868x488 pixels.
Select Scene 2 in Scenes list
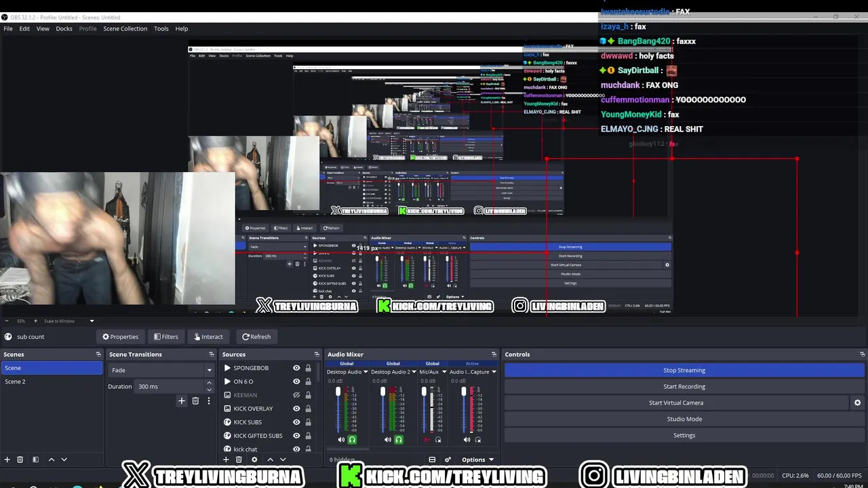52,382
